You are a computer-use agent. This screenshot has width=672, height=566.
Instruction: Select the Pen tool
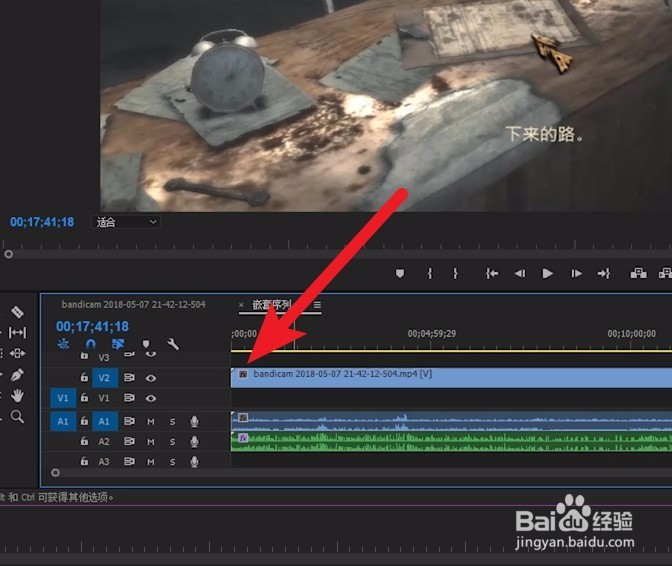[17, 375]
